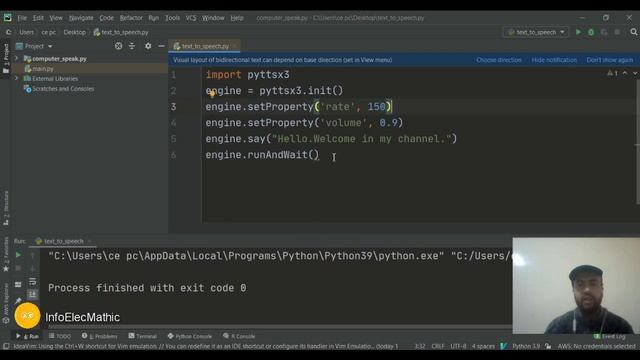The width and height of the screenshot is (640, 360).
Task: Open the run configuration dropdown text_to_speech
Action: (x=536, y=32)
